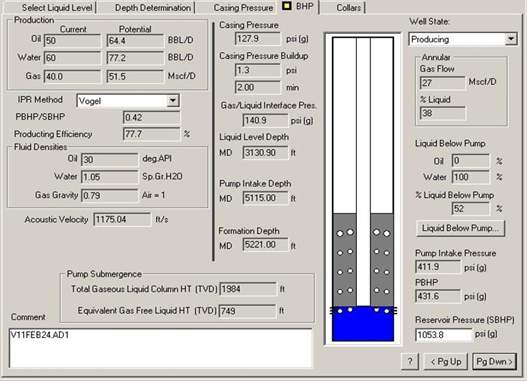Click the blue liquid section of wellbore diagram
This screenshot has height=381, width=527.
tap(363, 324)
